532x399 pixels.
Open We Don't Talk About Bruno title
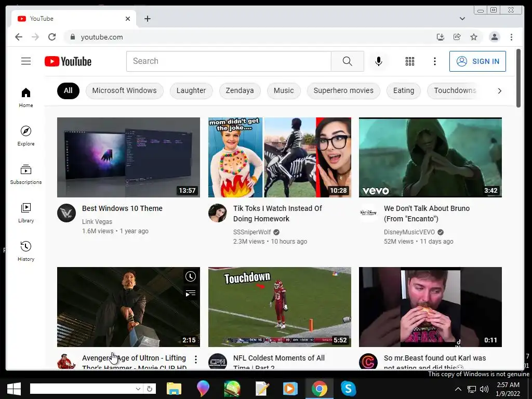427,214
